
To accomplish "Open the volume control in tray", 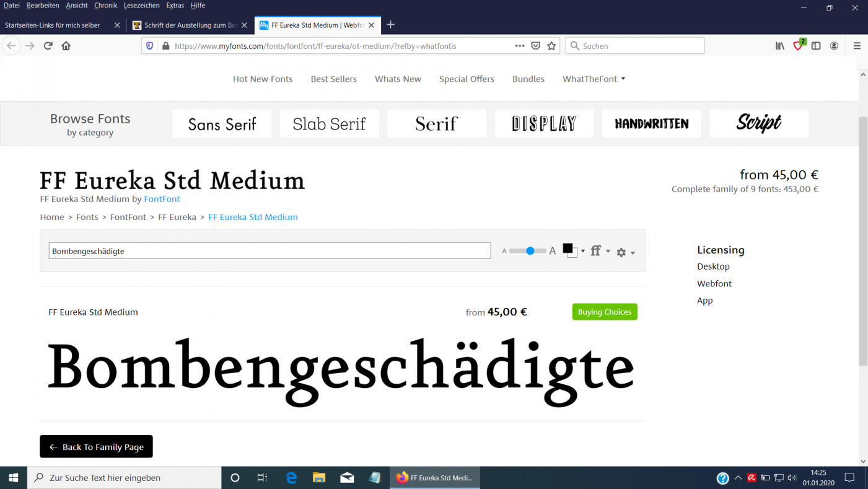I will (792, 478).
